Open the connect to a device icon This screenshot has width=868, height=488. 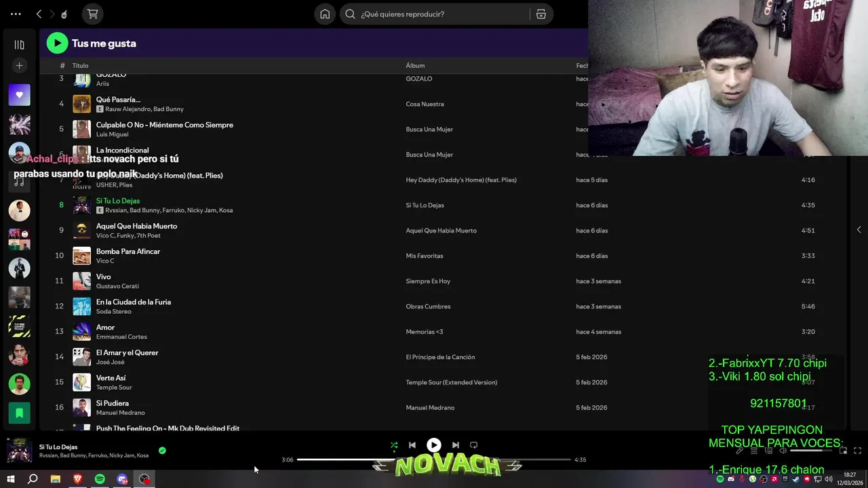(x=769, y=451)
